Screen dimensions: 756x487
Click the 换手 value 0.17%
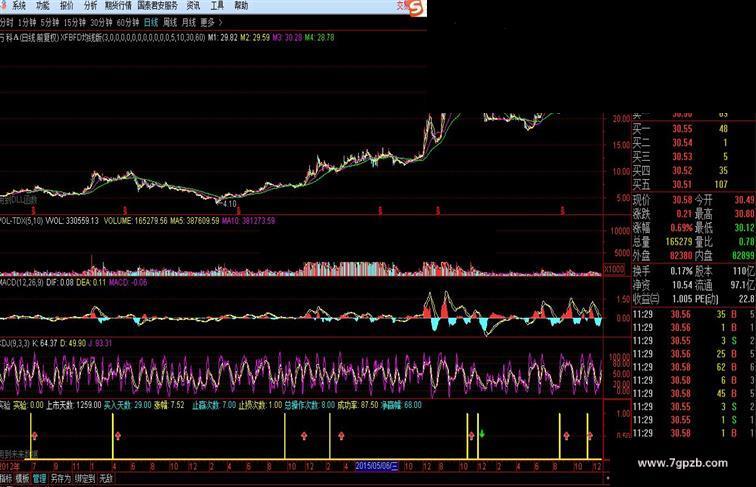tap(681, 271)
